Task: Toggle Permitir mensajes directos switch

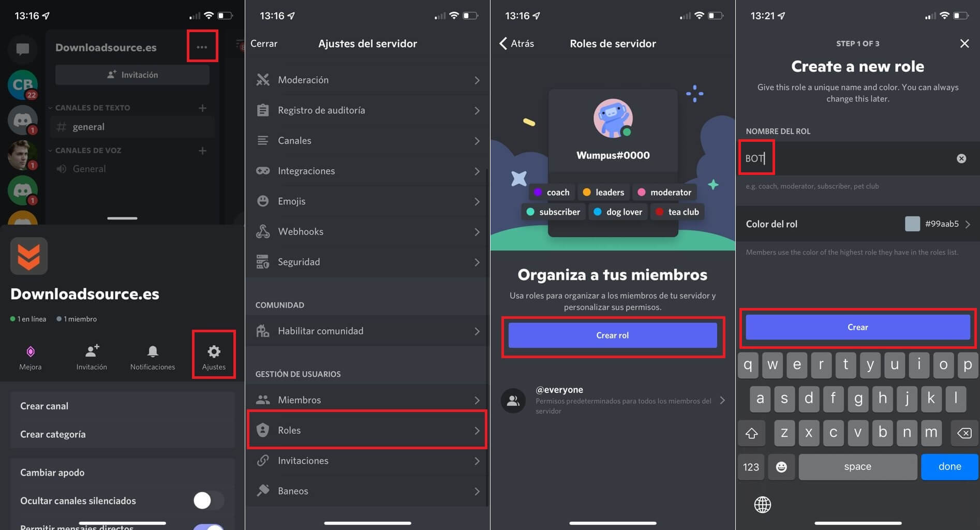Action: [209, 527]
